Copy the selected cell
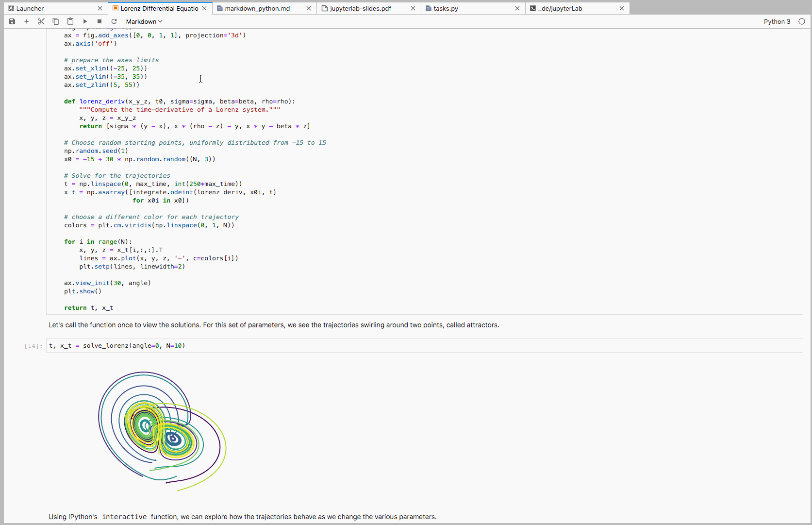The height and width of the screenshot is (525, 812). 56,21
